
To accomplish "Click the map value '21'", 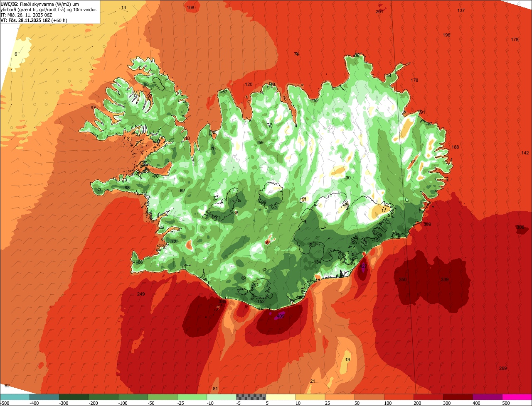I will [313, 382].
